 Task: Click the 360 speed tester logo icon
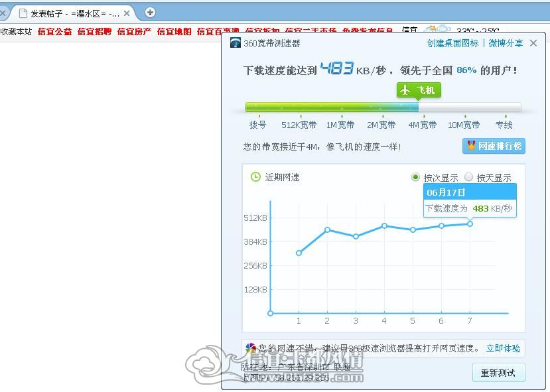[236, 42]
